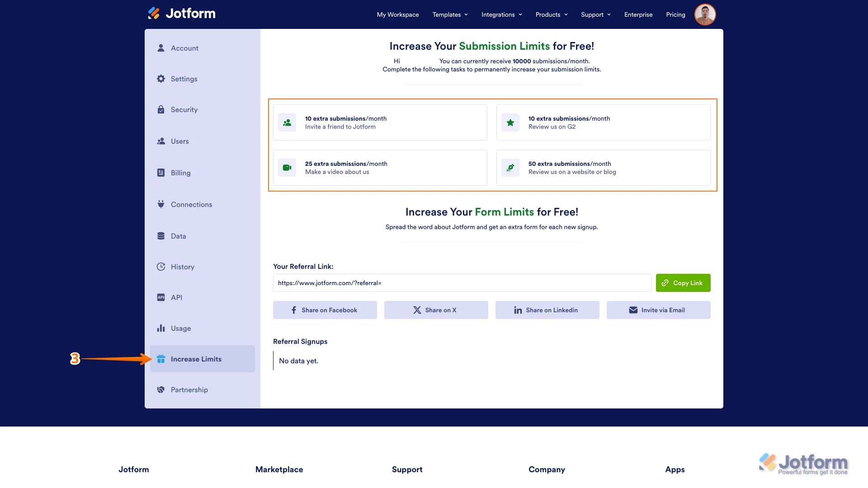The width and height of the screenshot is (868, 488).
Task: Open the Connections tab label
Action: [191, 204]
